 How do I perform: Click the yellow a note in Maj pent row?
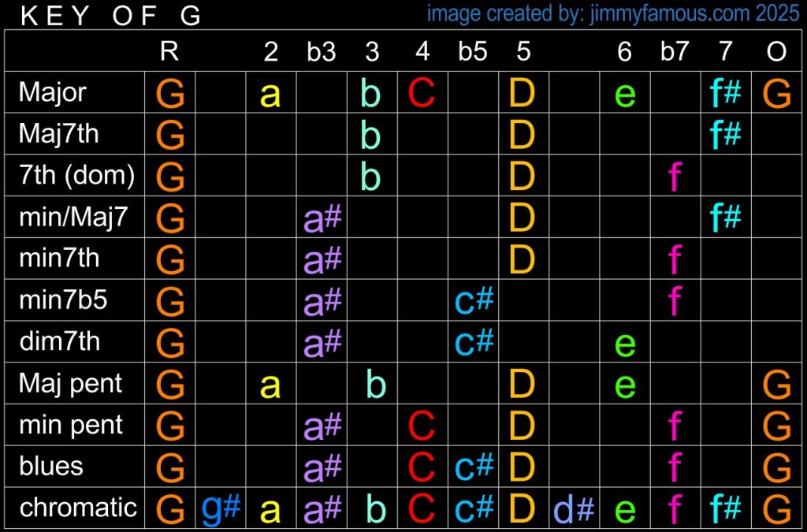[270, 385]
